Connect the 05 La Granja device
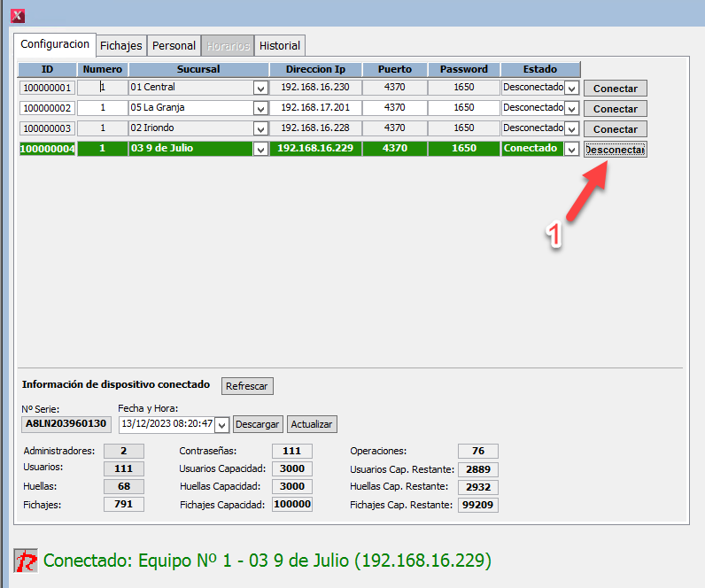Viewport: 705px width, 588px height. tap(616, 109)
